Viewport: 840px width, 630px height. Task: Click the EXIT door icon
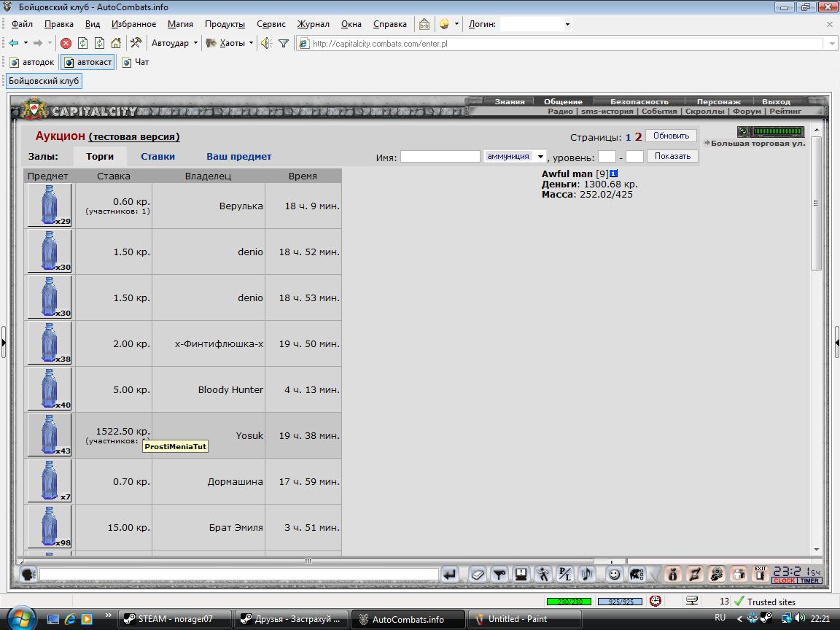(x=760, y=575)
